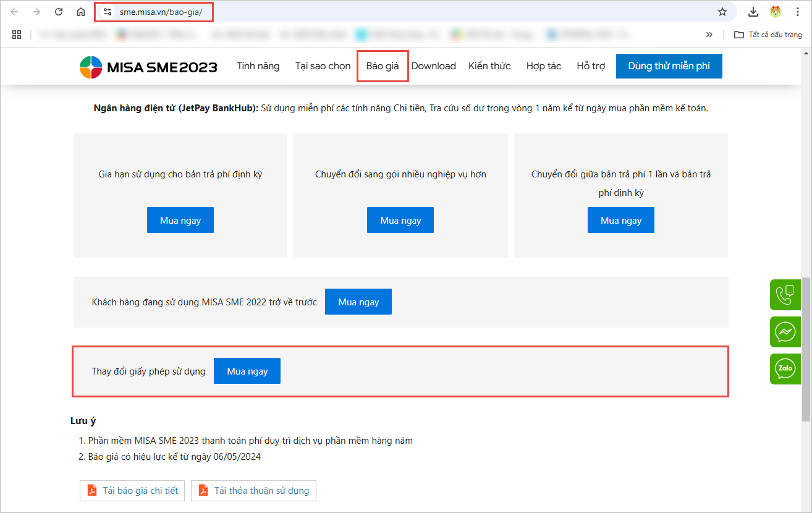The image size is (812, 513).
Task: Open the Messenger chat widget
Action: (785, 332)
